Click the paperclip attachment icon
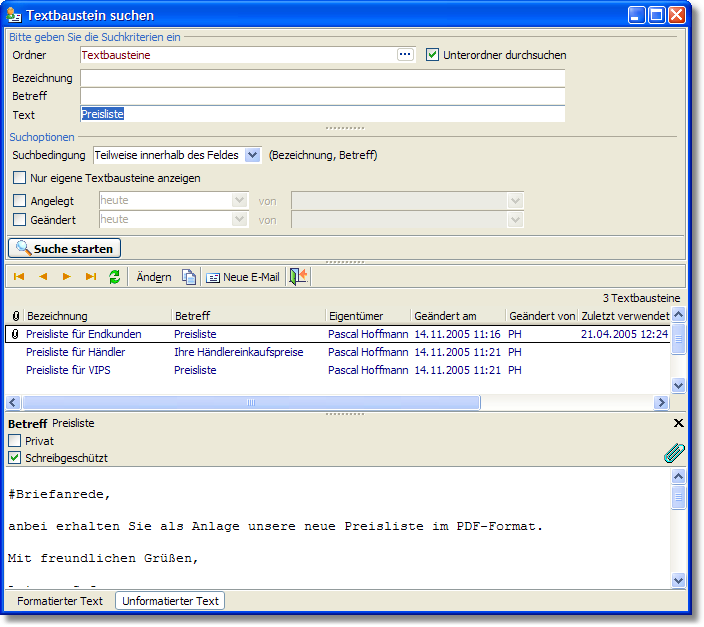The width and height of the screenshot is (704, 627). (674, 453)
